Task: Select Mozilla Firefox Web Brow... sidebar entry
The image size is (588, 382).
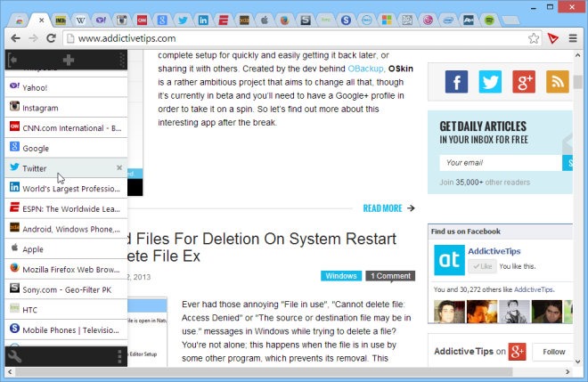Action: 66,270
